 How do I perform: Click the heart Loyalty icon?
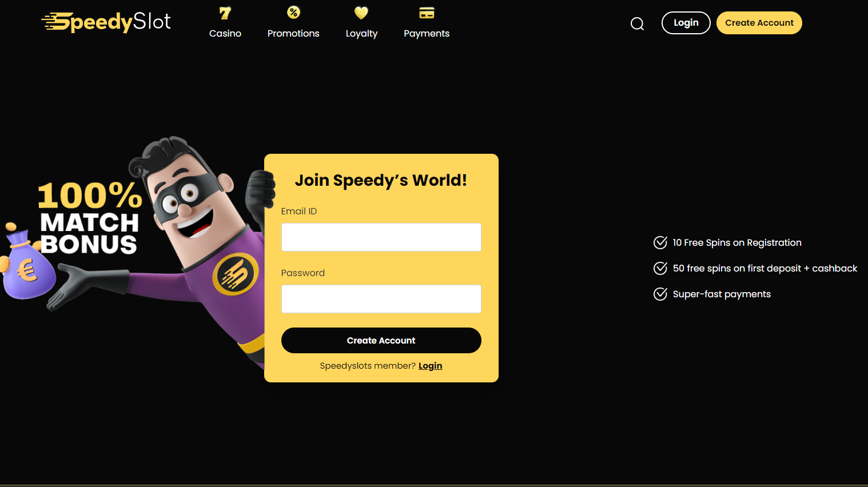pyautogui.click(x=361, y=13)
